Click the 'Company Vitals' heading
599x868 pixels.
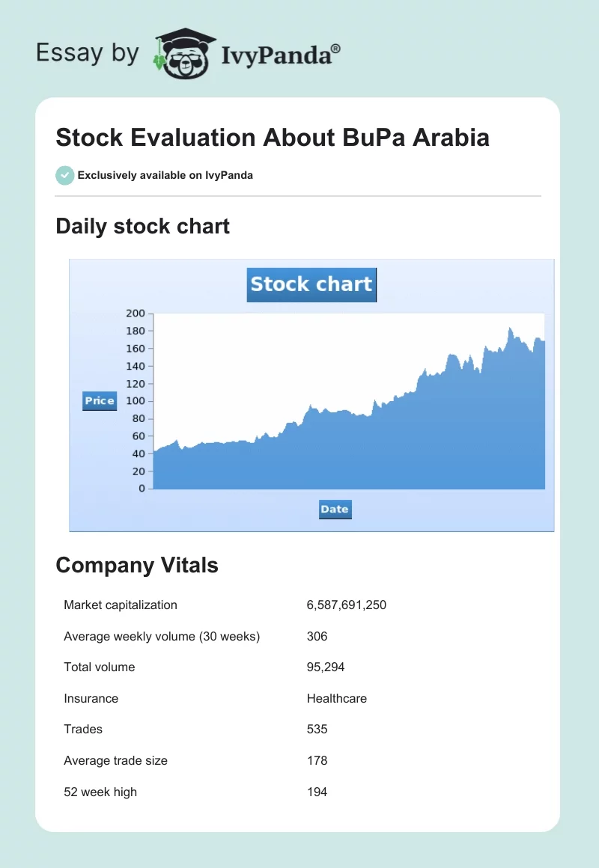click(137, 565)
